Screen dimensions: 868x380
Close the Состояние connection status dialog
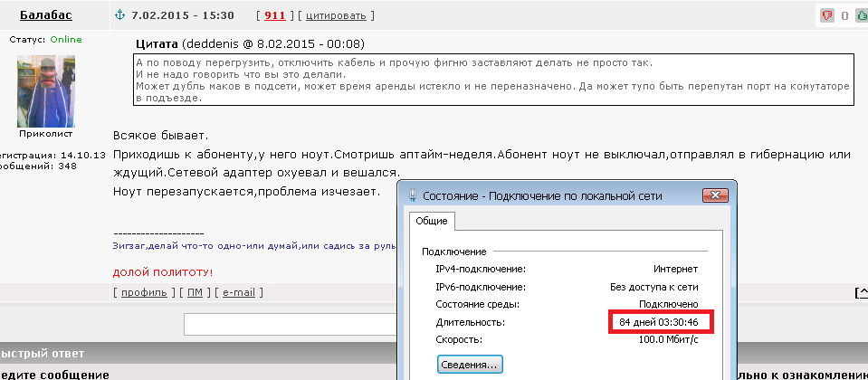pyautogui.click(x=714, y=195)
